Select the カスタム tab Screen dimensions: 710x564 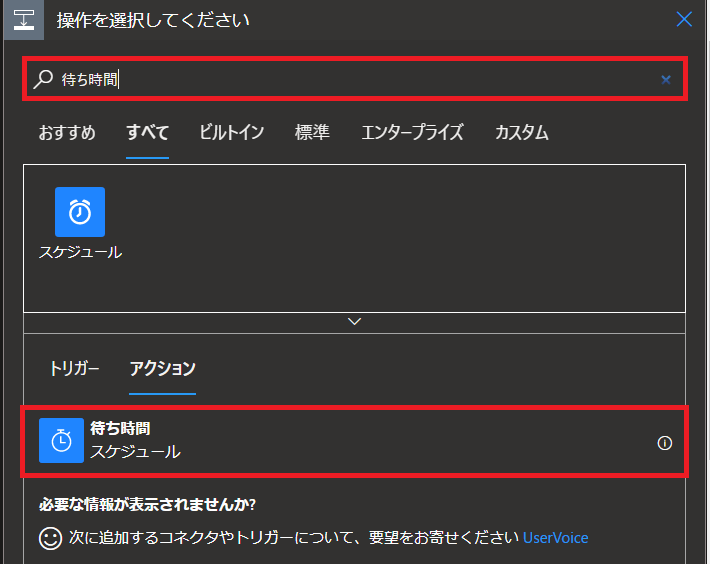point(521,133)
